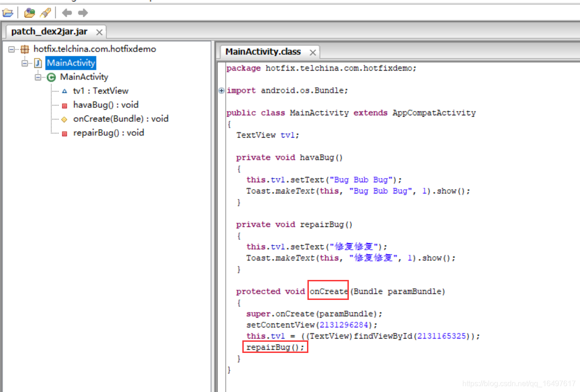Screen dimensions: 580x392
Task: Select the Open File folder icon
Action: coord(8,13)
